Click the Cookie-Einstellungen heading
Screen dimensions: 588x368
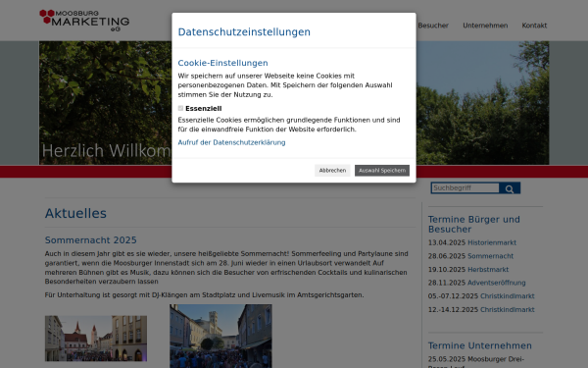(x=222, y=63)
